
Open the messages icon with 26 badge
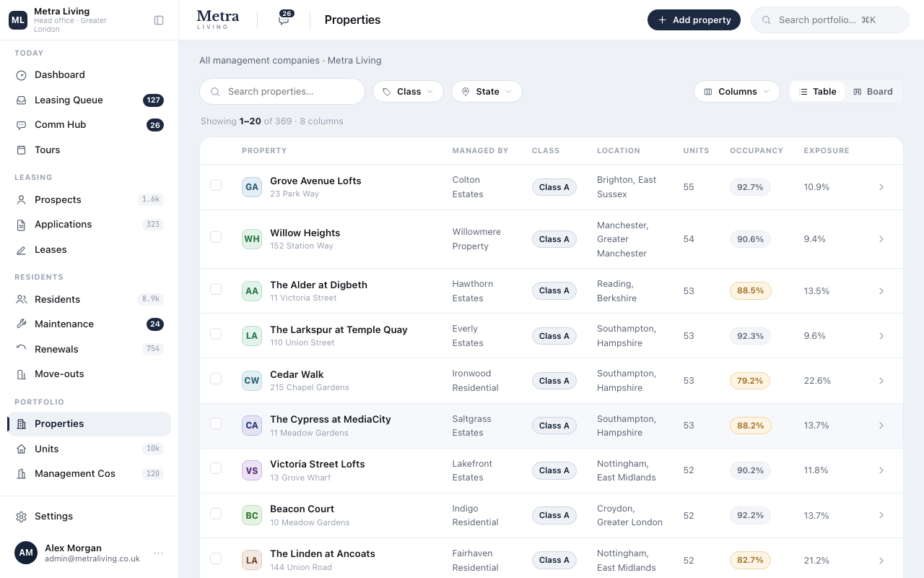(x=285, y=20)
